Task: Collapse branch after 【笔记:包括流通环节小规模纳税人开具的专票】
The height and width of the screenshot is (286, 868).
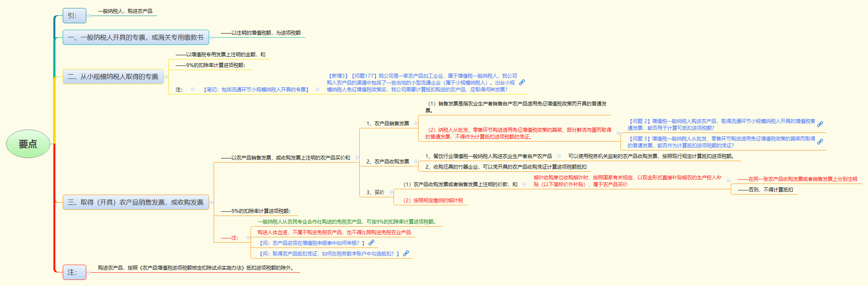Action: click(x=318, y=89)
